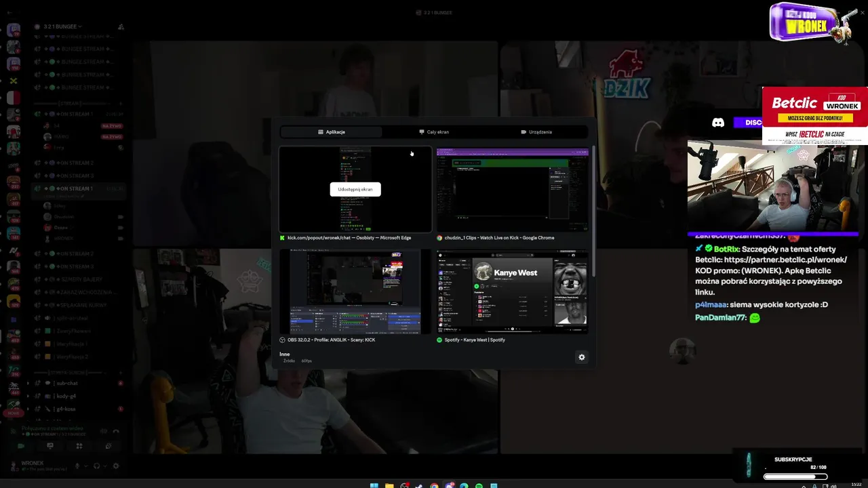This screenshot has width=868, height=488.
Task: Open Spotify from the taskbar
Action: coord(479,486)
